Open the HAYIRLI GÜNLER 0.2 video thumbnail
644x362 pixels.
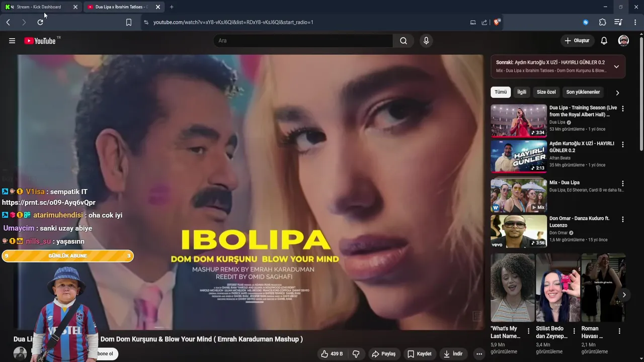519,156
